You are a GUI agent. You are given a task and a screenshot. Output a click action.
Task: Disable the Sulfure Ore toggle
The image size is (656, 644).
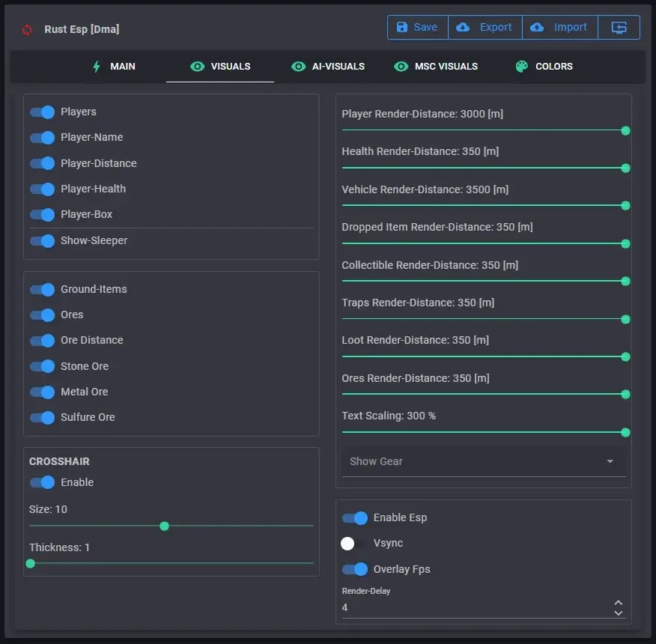click(43, 418)
